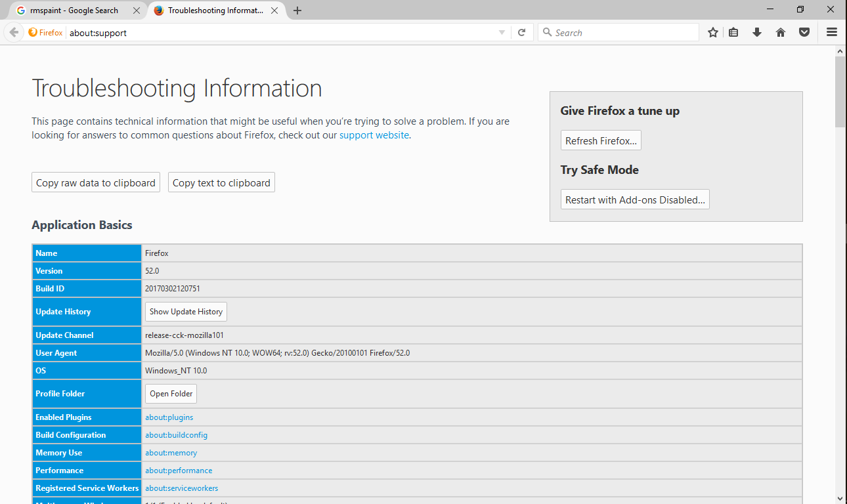
Task: Reload the current page
Action: point(522,32)
